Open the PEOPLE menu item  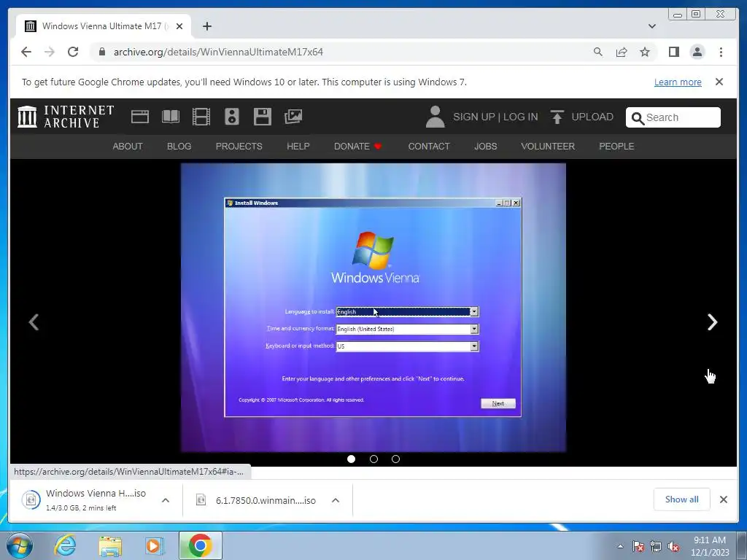pyautogui.click(x=616, y=146)
